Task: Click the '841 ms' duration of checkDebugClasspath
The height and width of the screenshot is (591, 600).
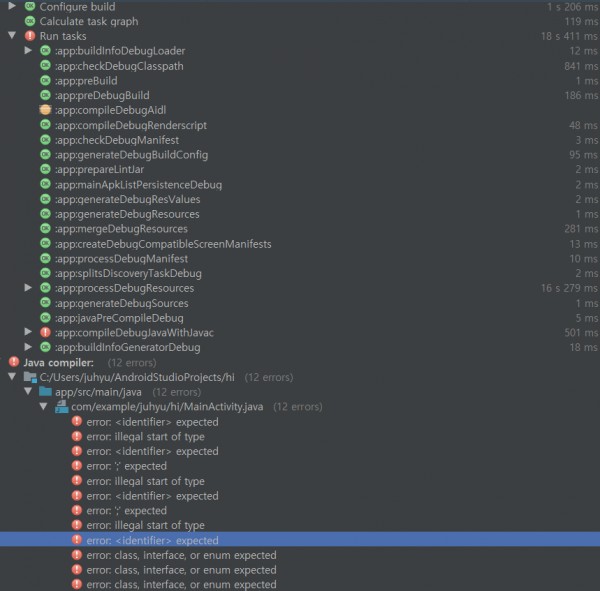Action: tap(581, 66)
